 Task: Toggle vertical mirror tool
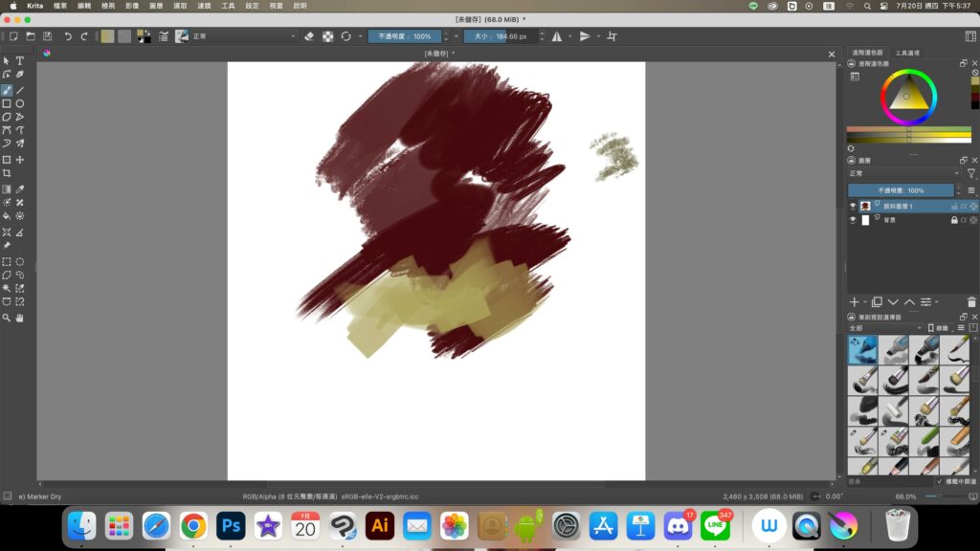click(585, 36)
